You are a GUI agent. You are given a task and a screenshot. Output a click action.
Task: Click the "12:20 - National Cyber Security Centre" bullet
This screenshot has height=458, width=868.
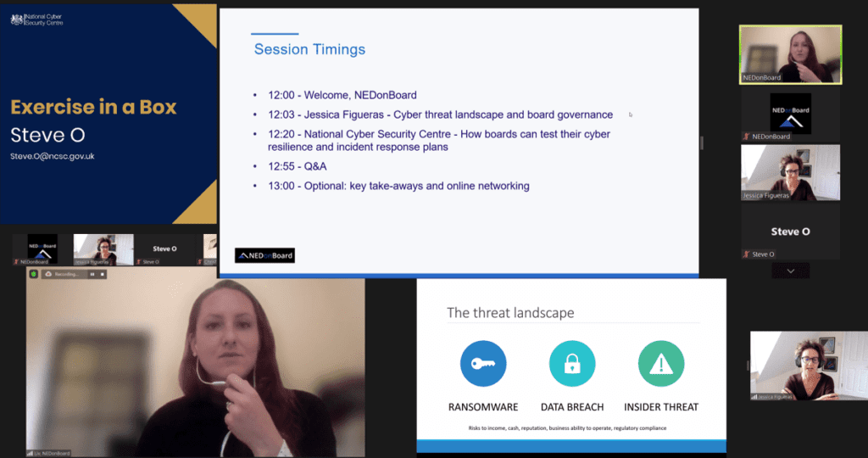coord(439,140)
